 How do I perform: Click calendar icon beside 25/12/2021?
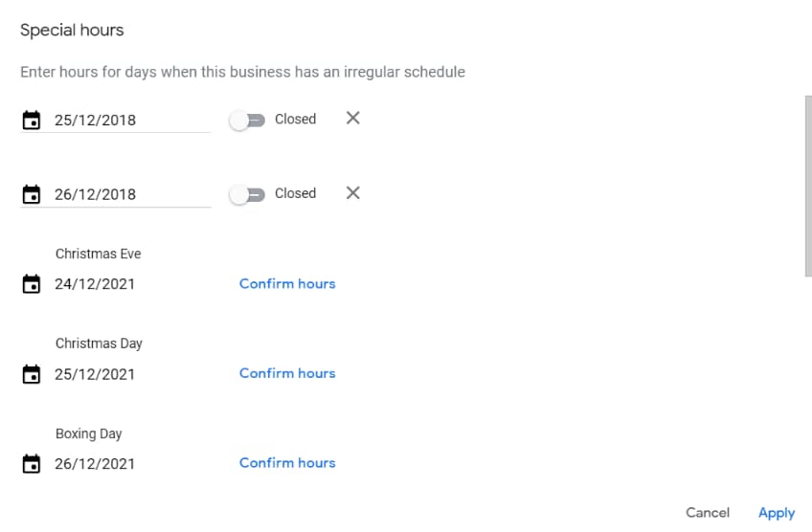click(x=31, y=373)
